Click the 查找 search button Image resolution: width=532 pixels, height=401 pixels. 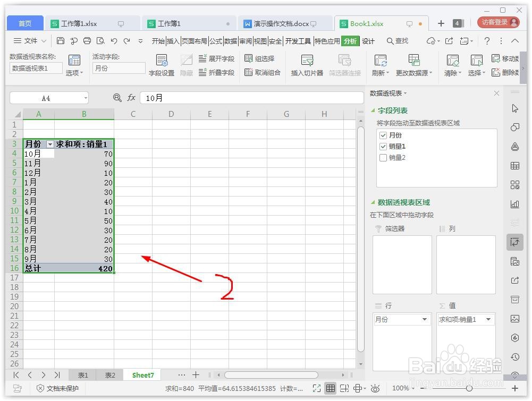click(x=398, y=41)
